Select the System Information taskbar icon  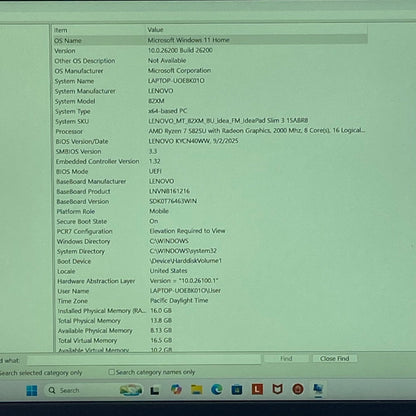pyautogui.click(x=318, y=389)
